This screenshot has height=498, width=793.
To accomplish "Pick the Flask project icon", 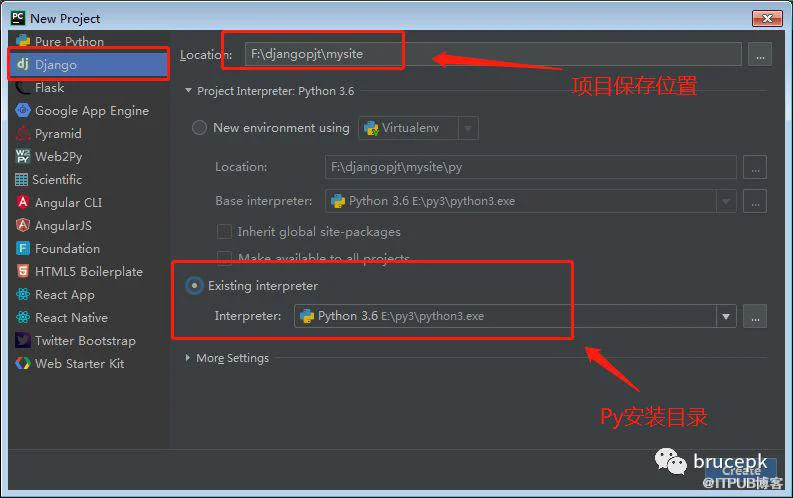I will [23, 87].
